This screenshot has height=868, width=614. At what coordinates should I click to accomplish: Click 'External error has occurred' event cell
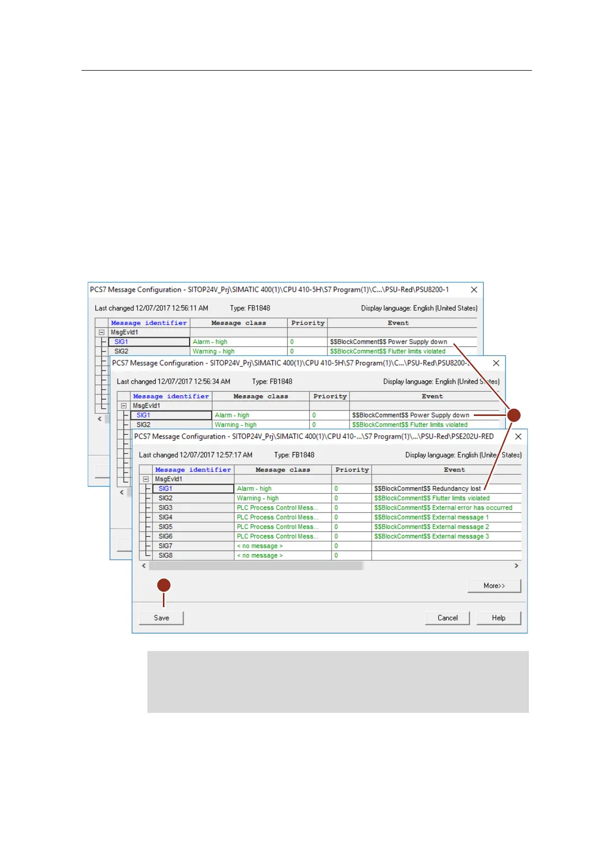[x=446, y=508]
